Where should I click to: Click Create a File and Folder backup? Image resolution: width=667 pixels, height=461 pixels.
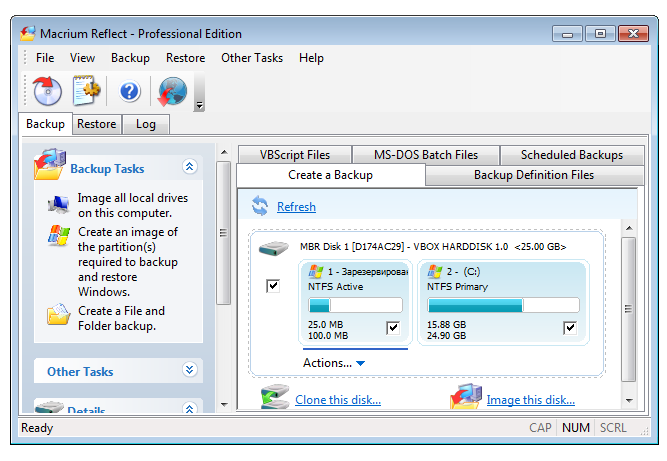122,319
